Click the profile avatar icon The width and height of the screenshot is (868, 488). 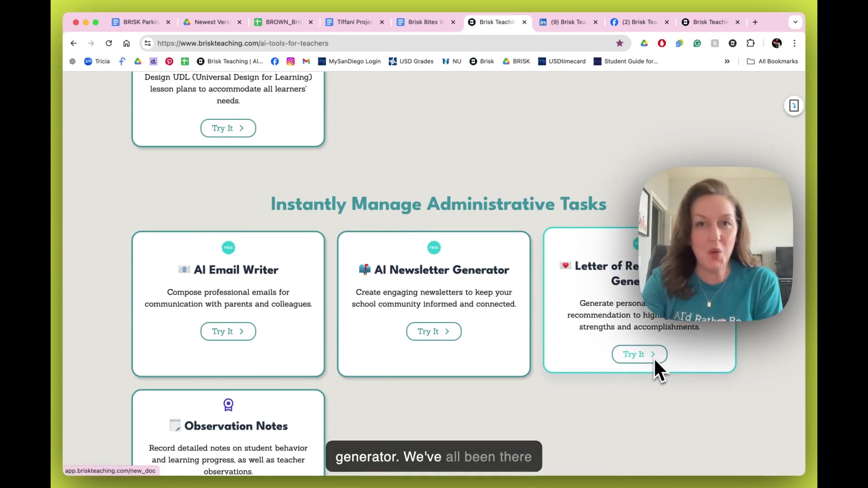click(x=777, y=43)
